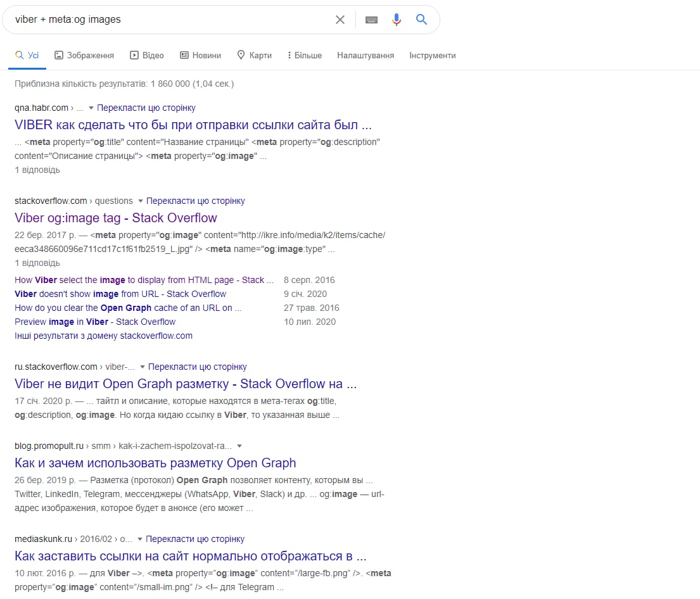Open Viber og:image tag - Stack Overflow

point(116,218)
